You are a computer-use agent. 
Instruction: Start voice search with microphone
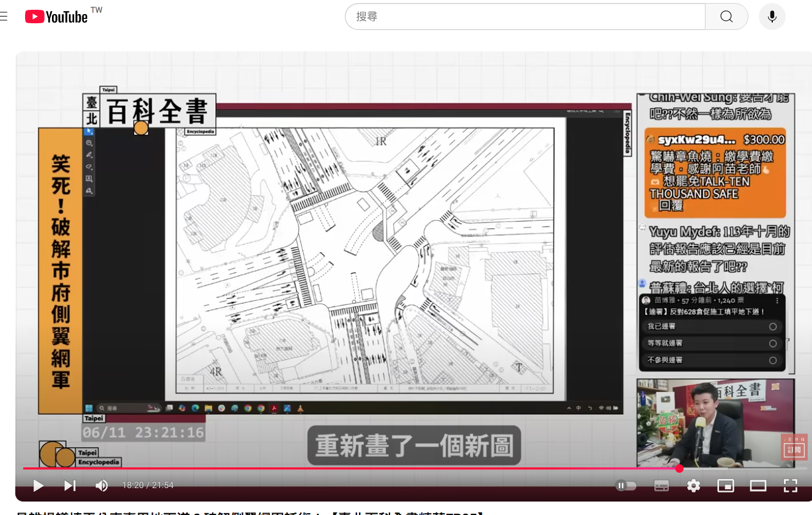click(x=772, y=17)
